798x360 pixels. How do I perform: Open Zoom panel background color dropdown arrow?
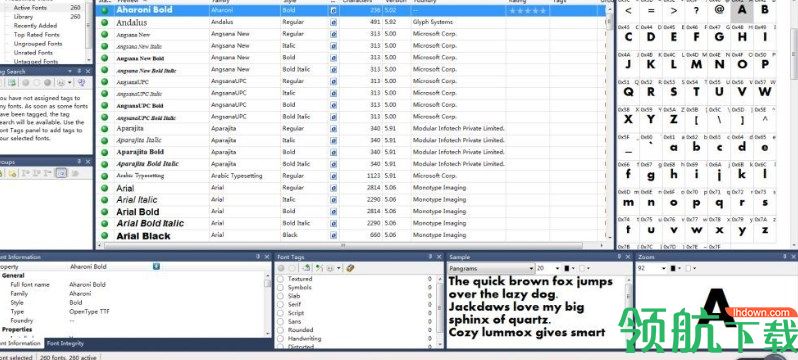click(x=694, y=268)
